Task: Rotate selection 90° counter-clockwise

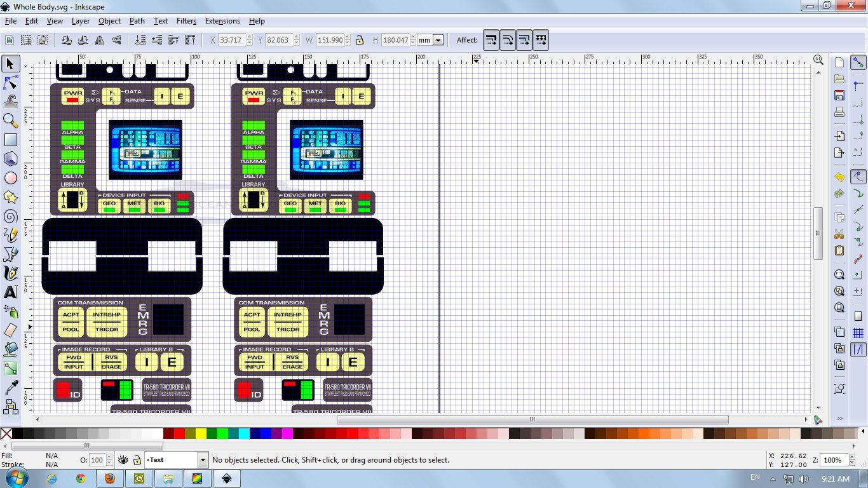Action: point(67,40)
